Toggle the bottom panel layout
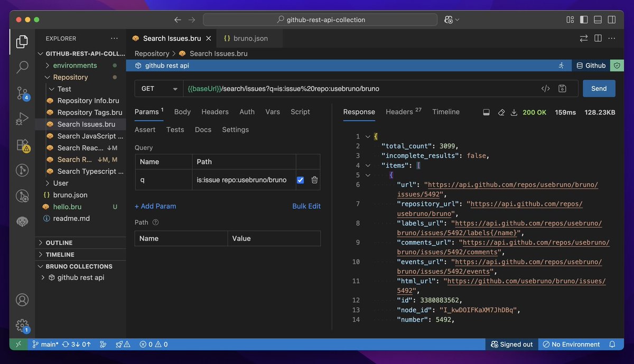634x364 pixels. [x=598, y=20]
